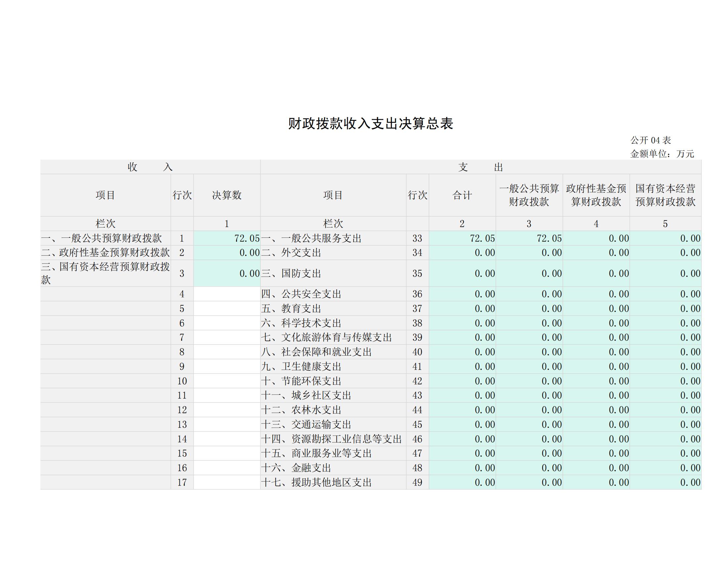Select 十四、资源勘探工业信息等支出 row label
The width and height of the screenshot is (728, 563).
[x=331, y=439]
